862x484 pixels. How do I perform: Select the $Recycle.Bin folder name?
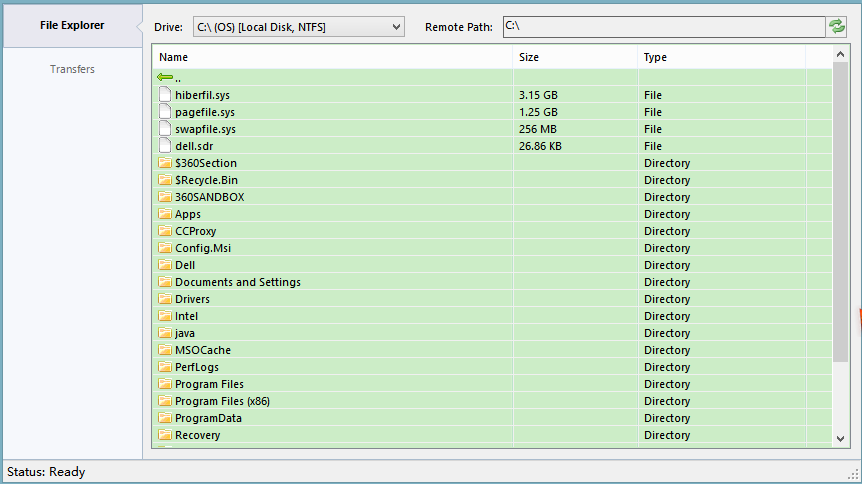[206, 180]
